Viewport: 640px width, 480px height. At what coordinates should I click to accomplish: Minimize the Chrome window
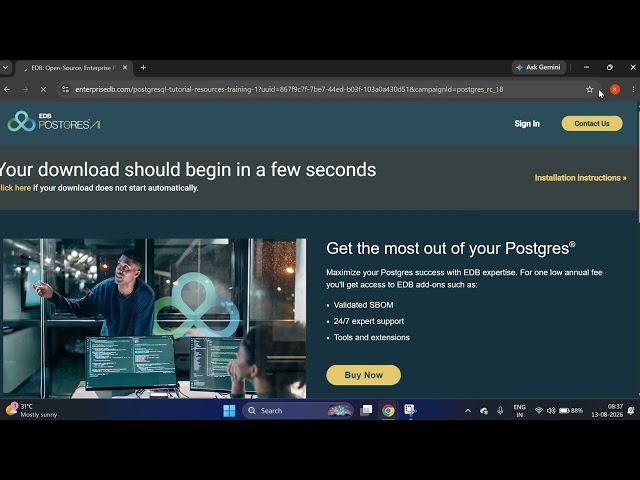[587, 67]
